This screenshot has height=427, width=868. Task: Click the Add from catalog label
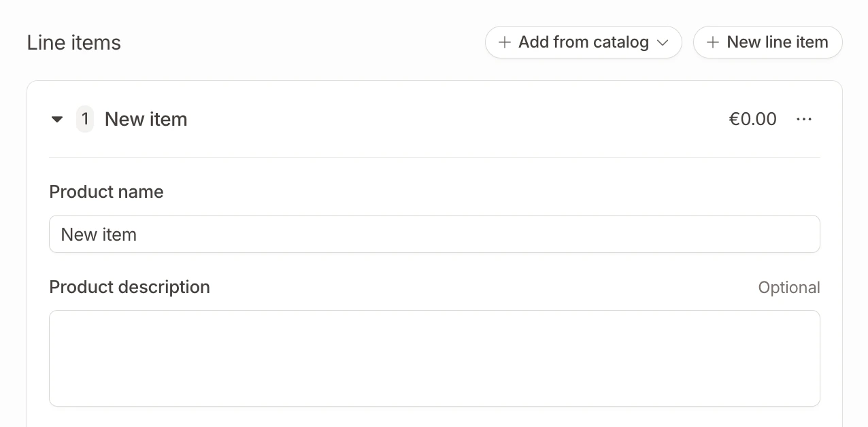click(583, 42)
